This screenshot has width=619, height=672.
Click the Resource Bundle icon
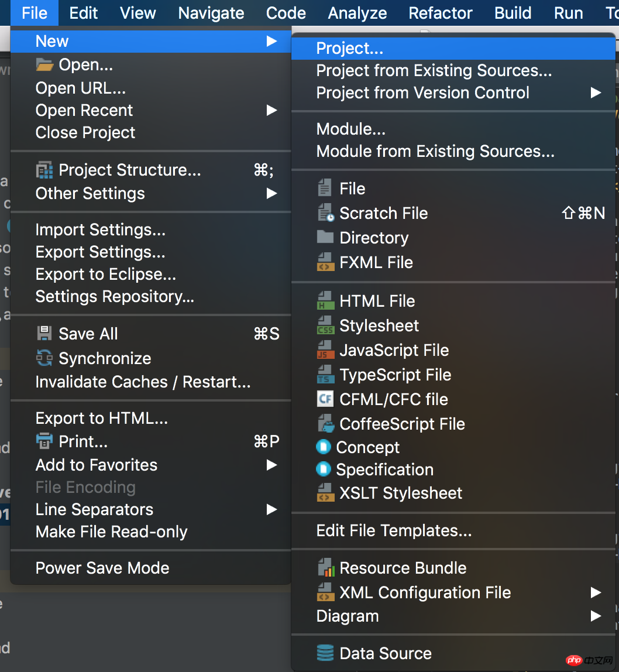click(x=325, y=567)
